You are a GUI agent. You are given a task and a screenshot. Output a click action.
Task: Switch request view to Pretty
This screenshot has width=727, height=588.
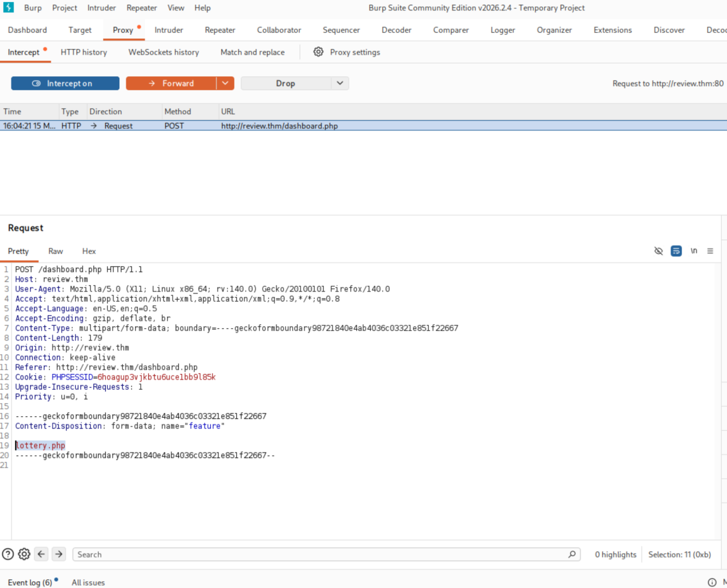[18, 251]
